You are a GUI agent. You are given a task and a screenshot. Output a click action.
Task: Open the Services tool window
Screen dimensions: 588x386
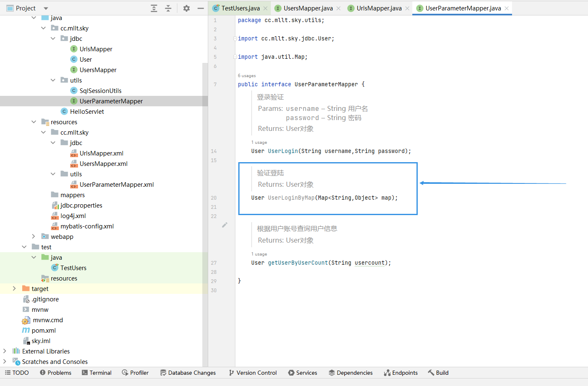303,373
